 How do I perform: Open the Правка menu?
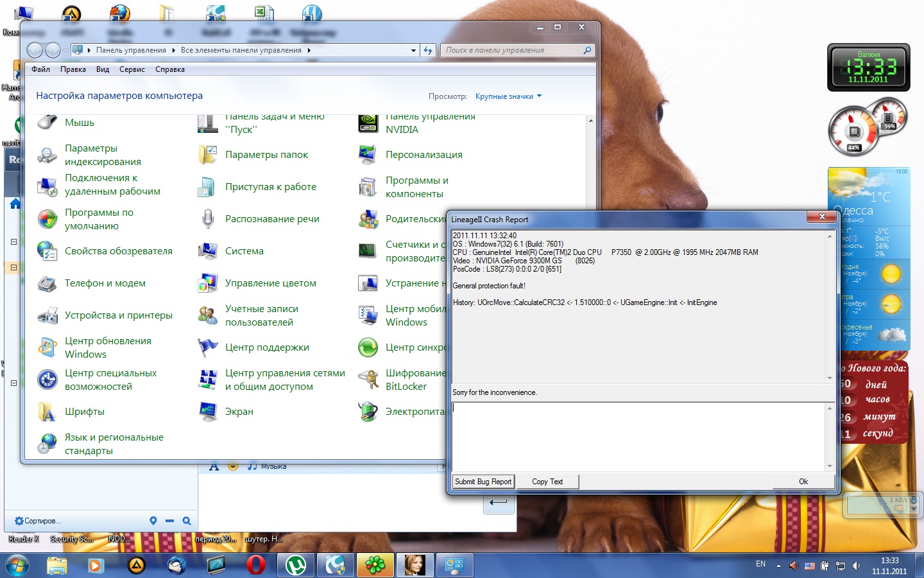tap(73, 69)
